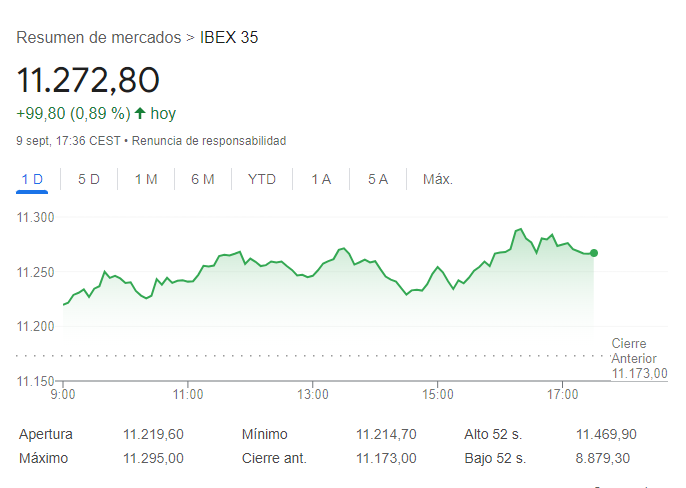Switch to the 5 D range tab
The image size is (686, 488).
point(89,179)
